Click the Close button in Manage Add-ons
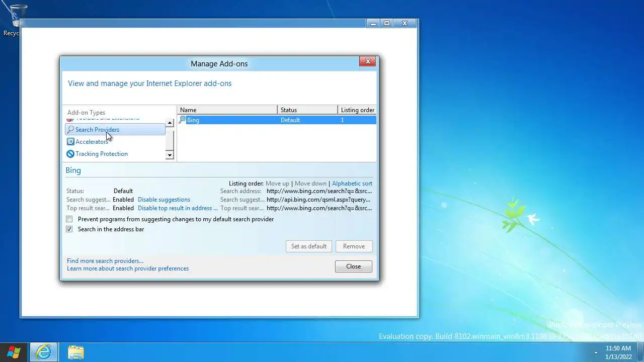Viewport: 644px width, 362px height. 354,266
